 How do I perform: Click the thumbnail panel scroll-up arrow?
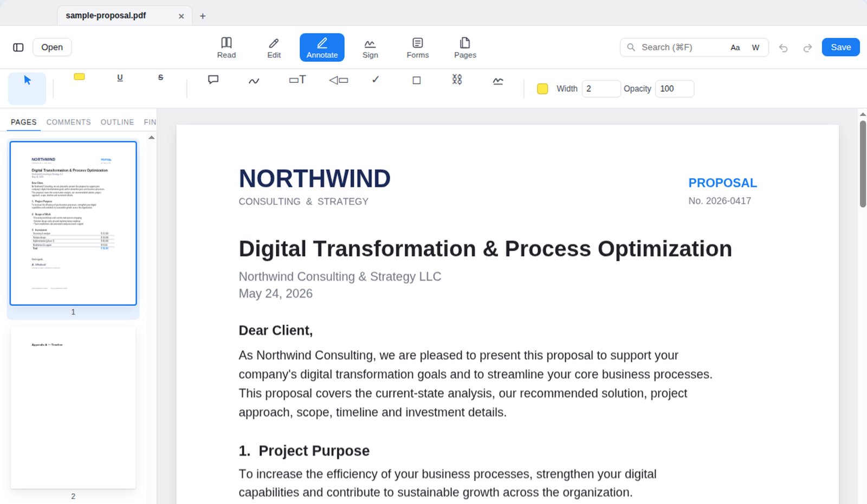pos(152,138)
